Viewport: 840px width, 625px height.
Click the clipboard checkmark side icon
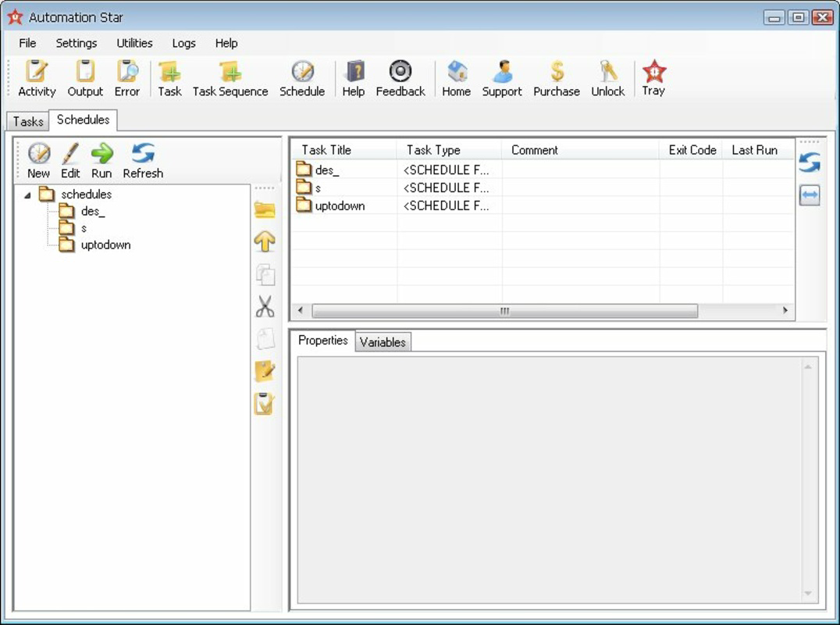[x=265, y=404]
